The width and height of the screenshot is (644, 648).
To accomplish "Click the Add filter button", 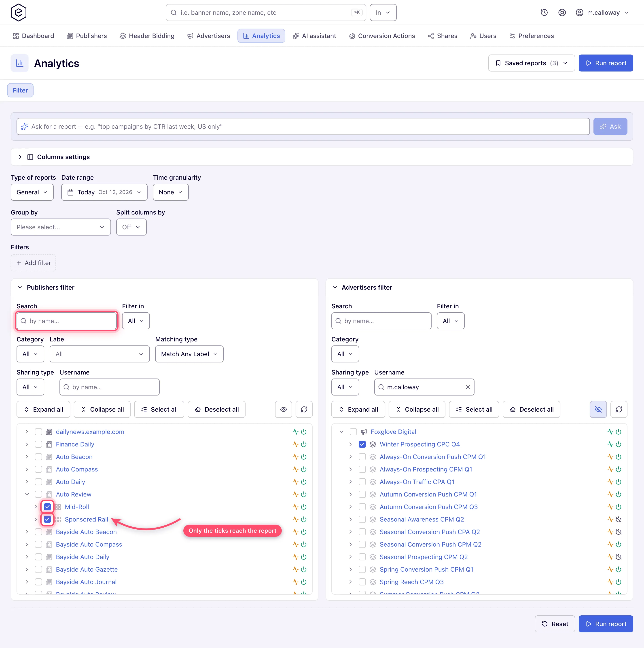I will (33, 263).
